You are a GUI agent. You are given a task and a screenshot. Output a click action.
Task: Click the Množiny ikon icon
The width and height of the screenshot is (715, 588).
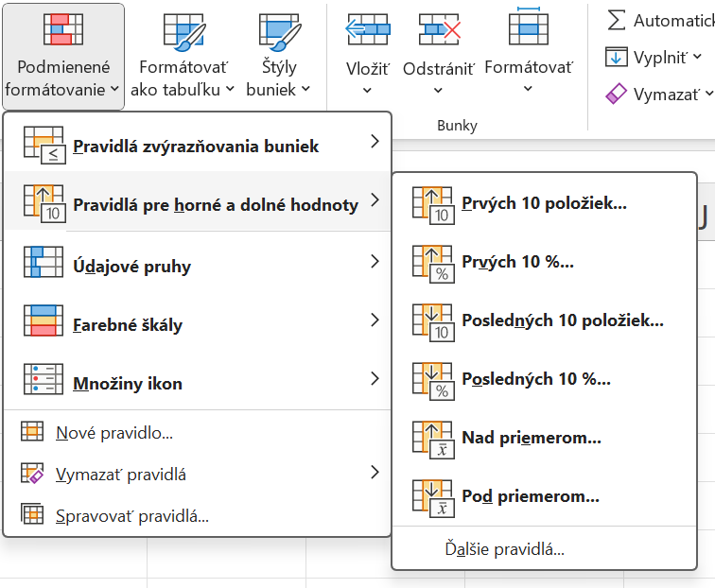pyautogui.click(x=44, y=379)
